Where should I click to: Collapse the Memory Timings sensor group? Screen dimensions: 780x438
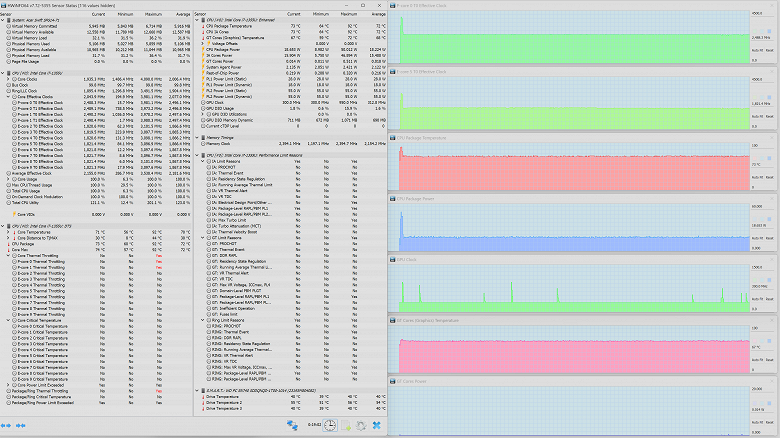(x=197, y=138)
